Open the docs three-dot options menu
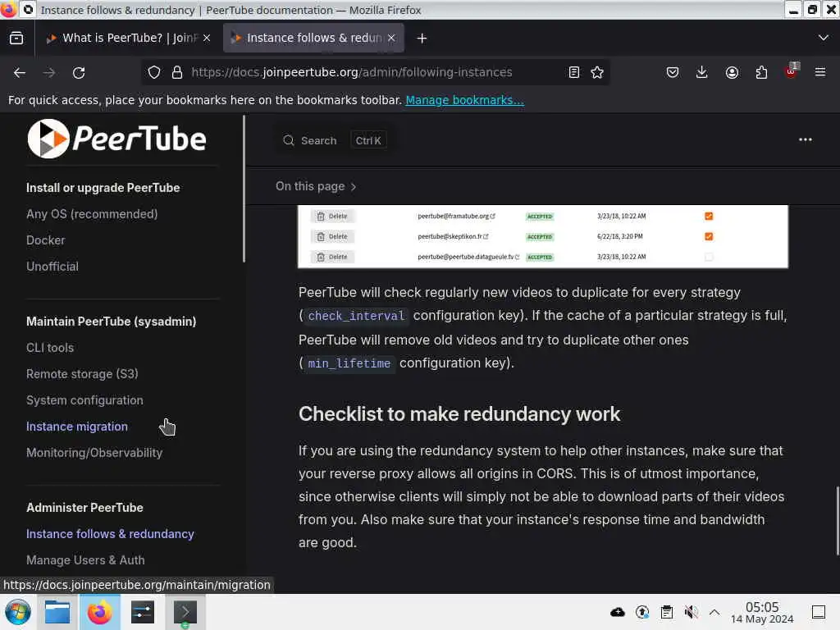The width and height of the screenshot is (840, 630). (x=806, y=139)
